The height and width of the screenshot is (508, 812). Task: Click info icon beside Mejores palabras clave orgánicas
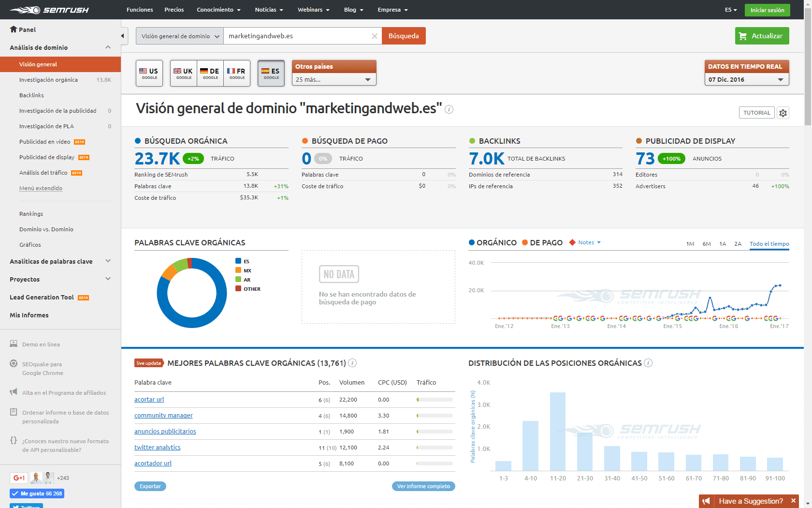(352, 363)
